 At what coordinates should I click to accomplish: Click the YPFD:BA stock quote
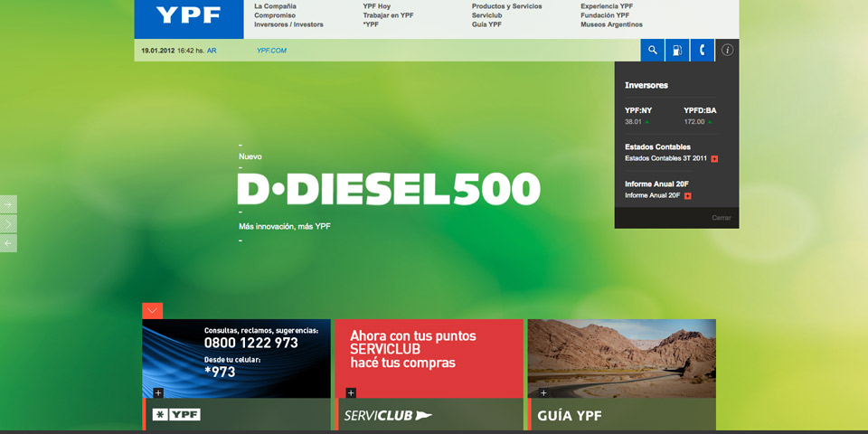[x=700, y=110]
